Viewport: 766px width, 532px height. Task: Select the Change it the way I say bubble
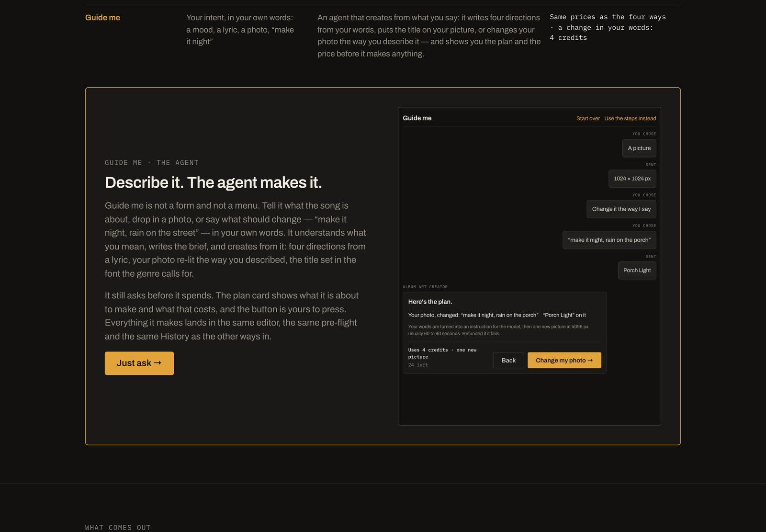coord(621,209)
